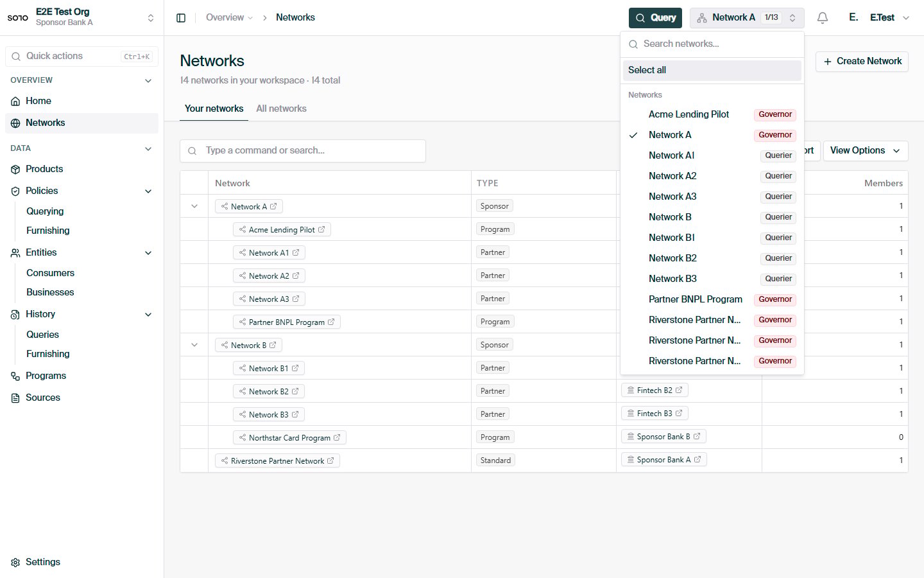Select Network B3 in dropdown list
Image resolution: width=924 pixels, height=578 pixels.
(x=712, y=279)
